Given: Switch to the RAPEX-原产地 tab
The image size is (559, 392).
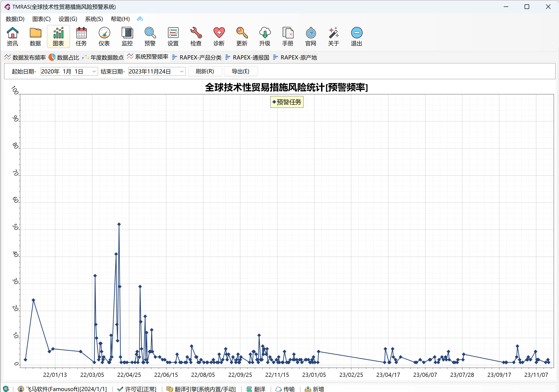Looking at the screenshot, I should 295,57.
